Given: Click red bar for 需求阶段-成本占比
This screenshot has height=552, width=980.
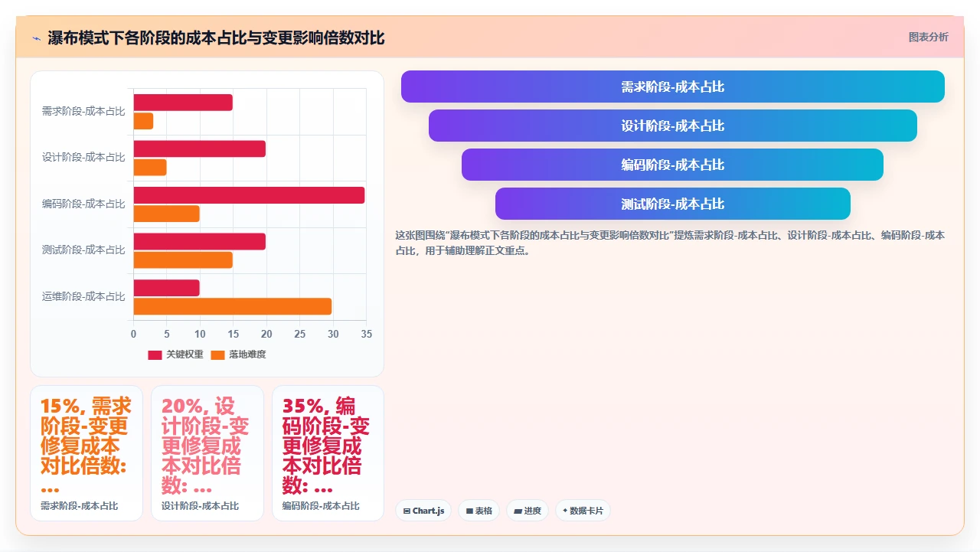Looking at the screenshot, I should 183,103.
